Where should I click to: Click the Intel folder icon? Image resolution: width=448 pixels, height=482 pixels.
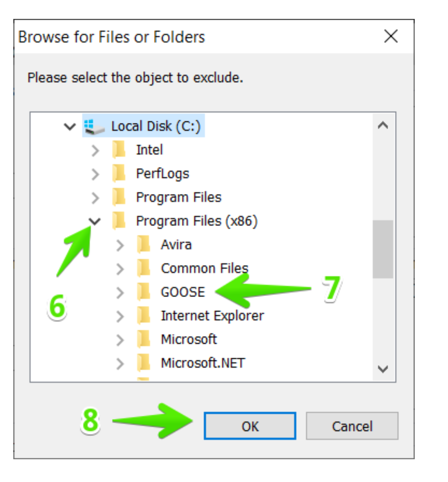(119, 150)
